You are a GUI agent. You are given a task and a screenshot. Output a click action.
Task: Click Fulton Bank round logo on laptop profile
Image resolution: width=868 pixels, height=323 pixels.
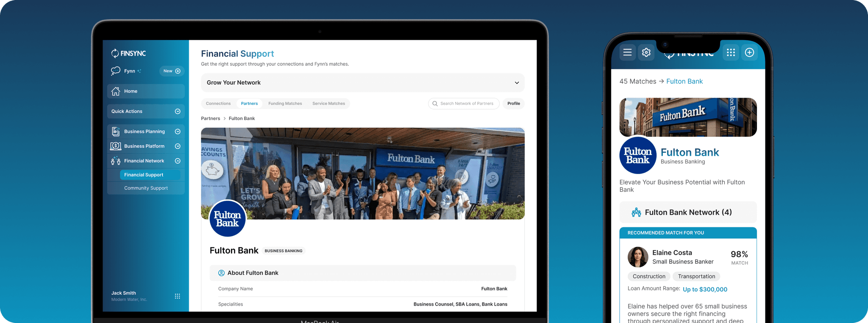click(x=228, y=219)
